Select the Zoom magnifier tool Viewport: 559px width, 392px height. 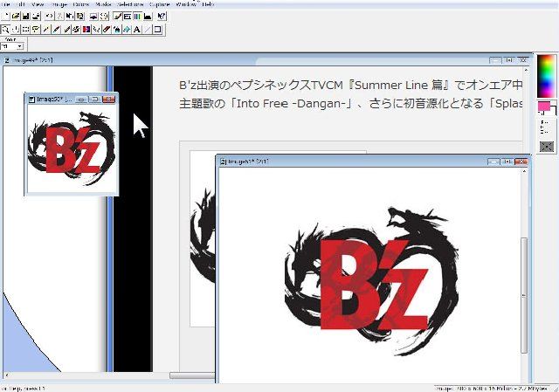pos(5,29)
